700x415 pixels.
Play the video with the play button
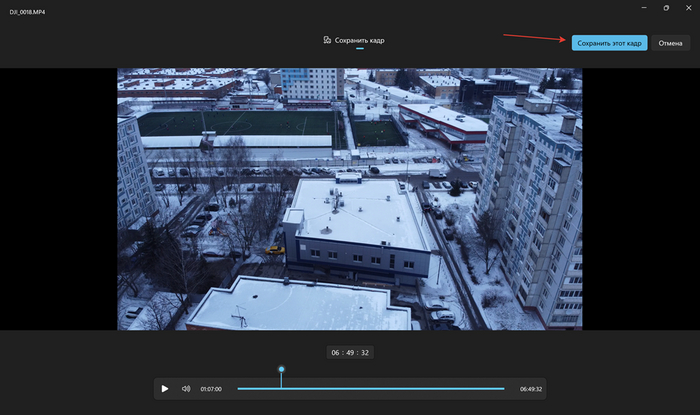coord(165,388)
